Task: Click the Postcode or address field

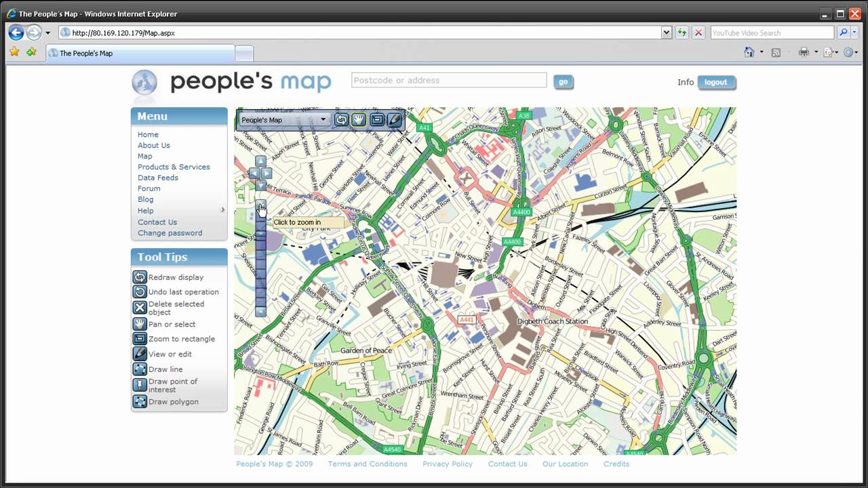Action: (449, 80)
